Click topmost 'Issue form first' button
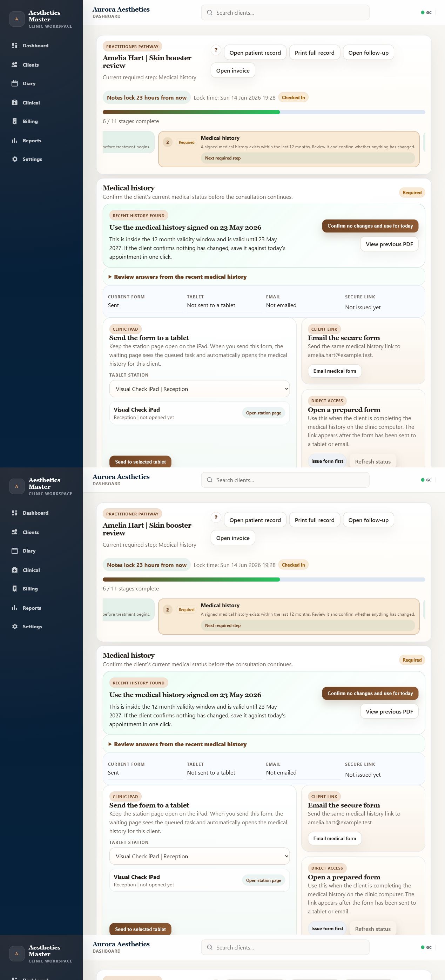445x980 pixels. tap(327, 461)
